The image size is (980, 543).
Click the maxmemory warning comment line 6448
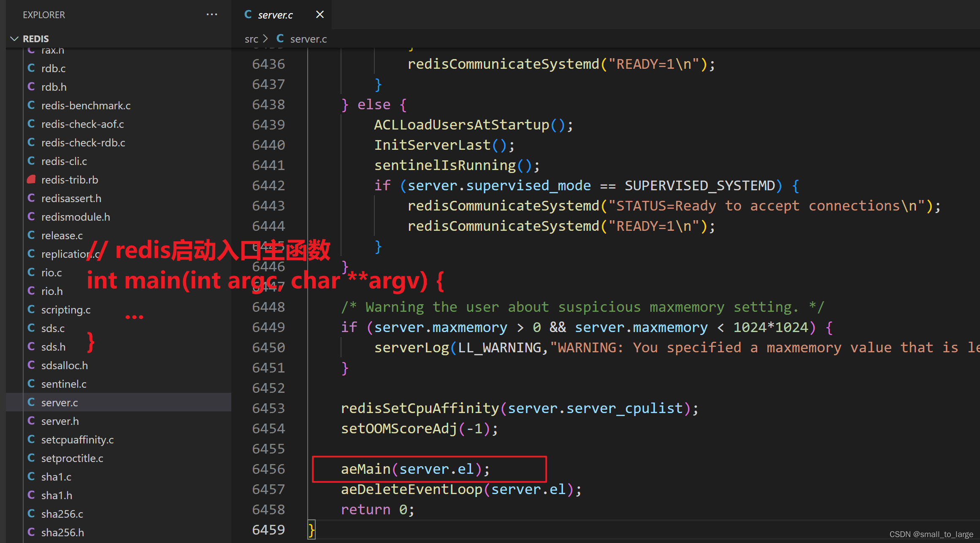[x=582, y=307]
